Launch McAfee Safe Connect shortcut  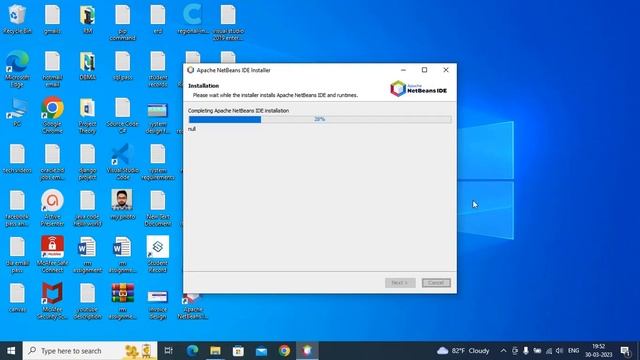(x=52, y=254)
